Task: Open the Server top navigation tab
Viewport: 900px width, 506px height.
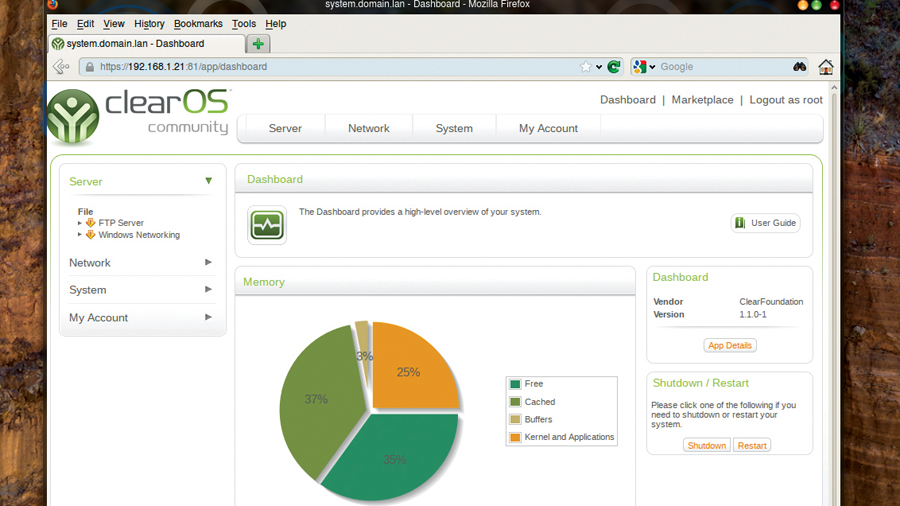Action: coord(285,129)
